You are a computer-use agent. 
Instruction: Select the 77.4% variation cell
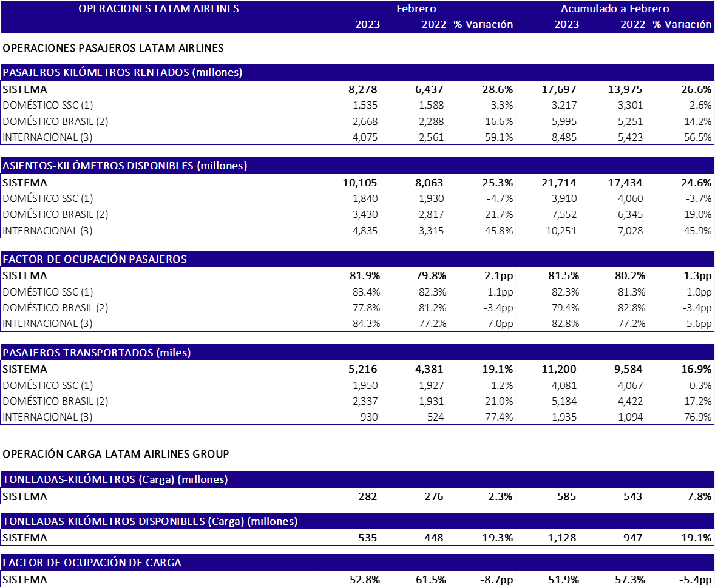[x=499, y=417]
